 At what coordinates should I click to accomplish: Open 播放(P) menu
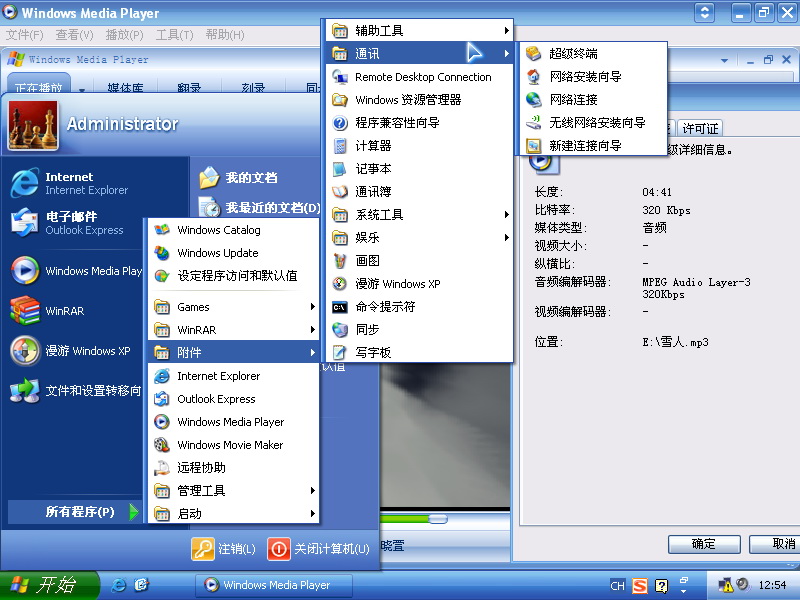pyautogui.click(x=124, y=35)
